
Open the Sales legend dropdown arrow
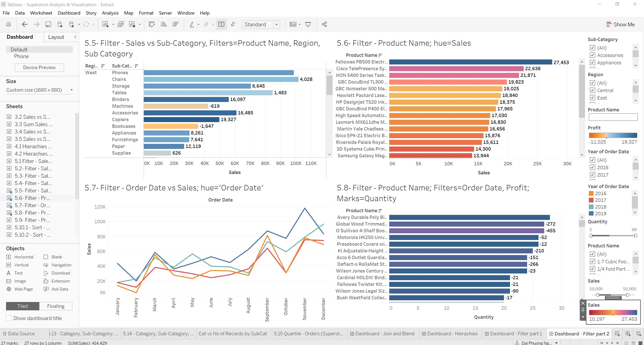tap(583, 317)
